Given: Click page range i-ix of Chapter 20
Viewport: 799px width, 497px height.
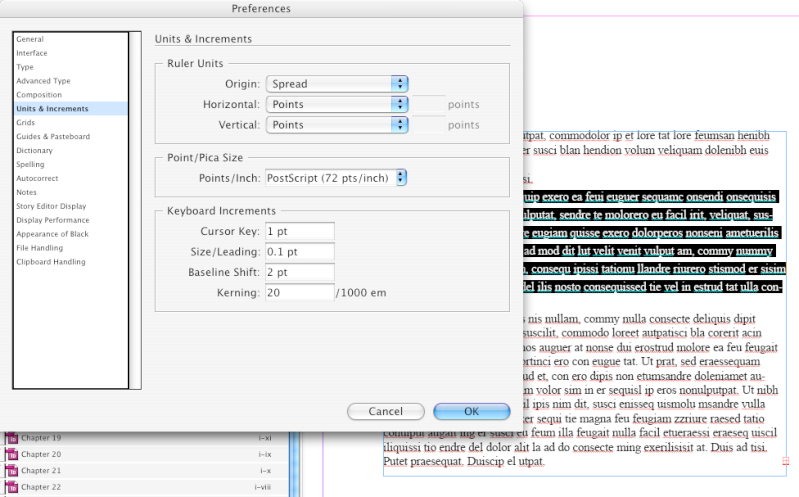Looking at the screenshot, I should 265,454.
